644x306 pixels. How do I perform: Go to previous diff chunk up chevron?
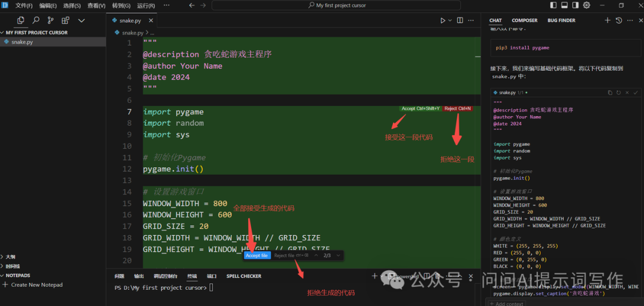click(x=316, y=255)
